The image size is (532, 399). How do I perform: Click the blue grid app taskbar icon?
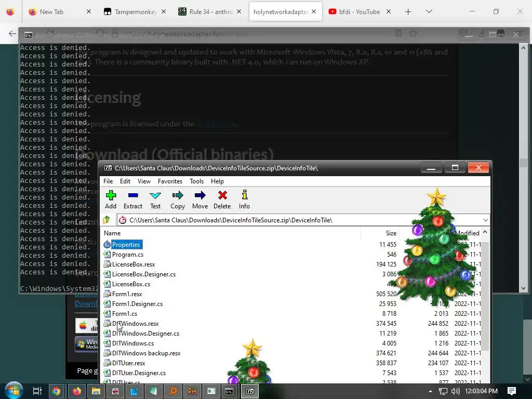(x=134, y=391)
